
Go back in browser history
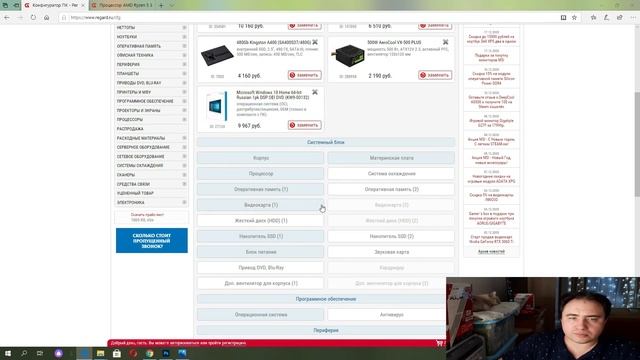pos(7,18)
